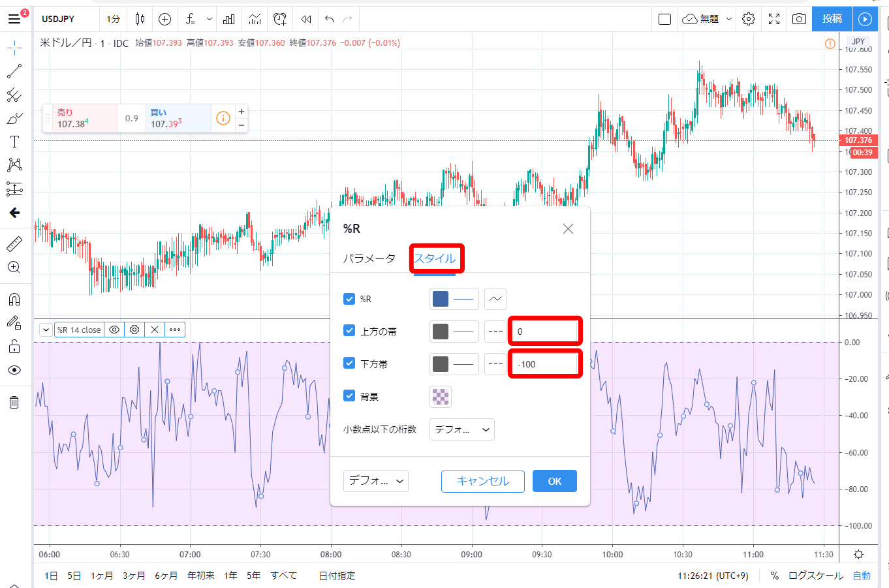Open the 小数点以下の桁数 dropdown
This screenshot has height=588, width=889.
[462, 429]
